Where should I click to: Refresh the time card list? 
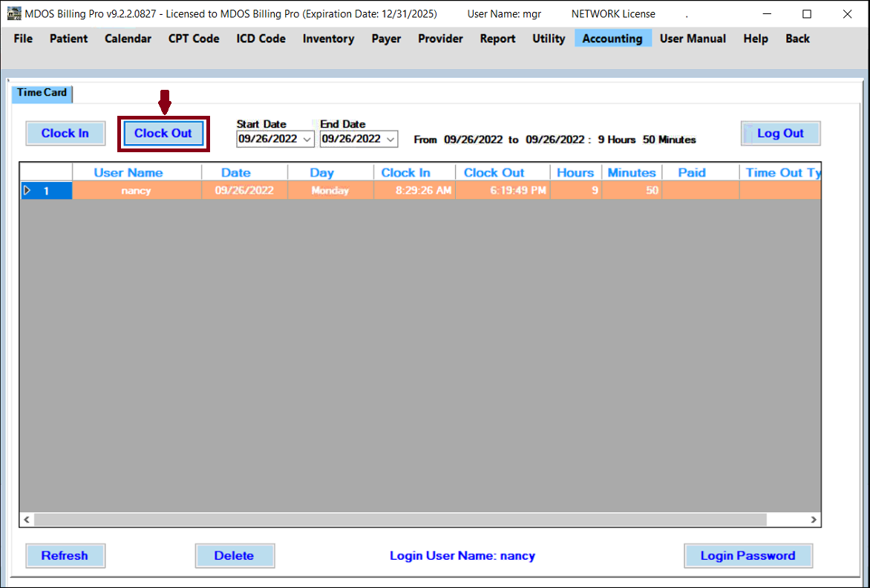(65, 555)
